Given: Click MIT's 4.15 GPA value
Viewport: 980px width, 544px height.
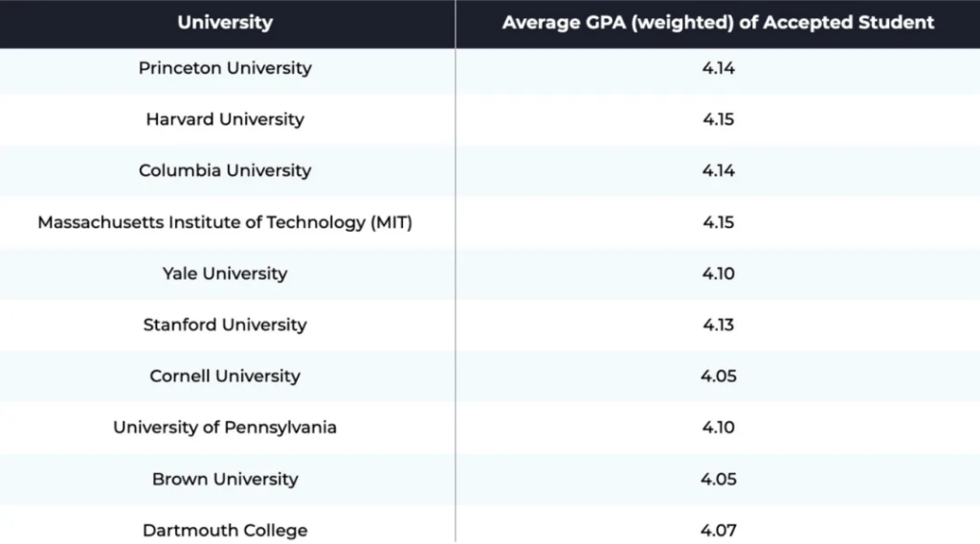Looking at the screenshot, I should point(718,222).
